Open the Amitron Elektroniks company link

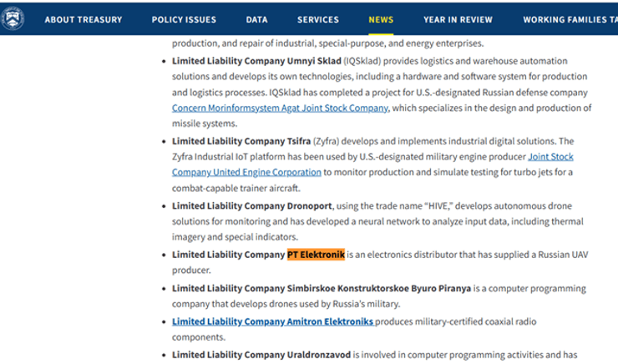[x=273, y=321]
